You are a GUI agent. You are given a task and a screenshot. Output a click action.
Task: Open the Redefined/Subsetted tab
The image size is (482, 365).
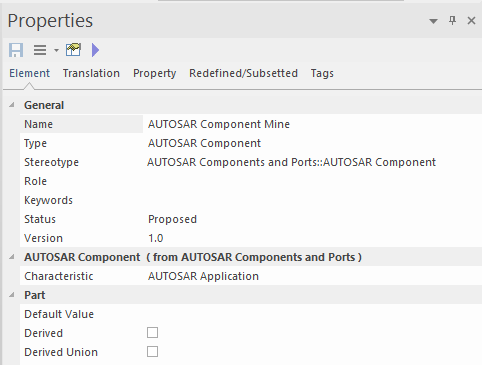(243, 73)
